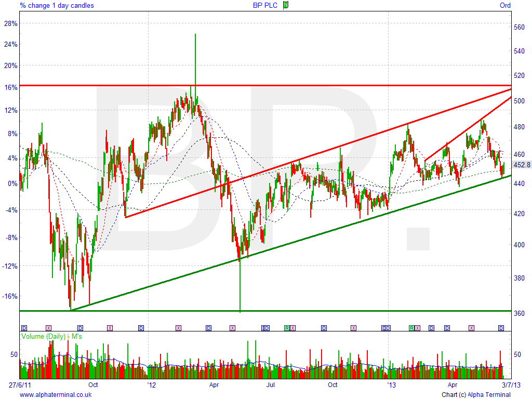Select the 'Volume (Daily) - M's' legend label
Screen dimensions: 532x399
tap(51, 336)
